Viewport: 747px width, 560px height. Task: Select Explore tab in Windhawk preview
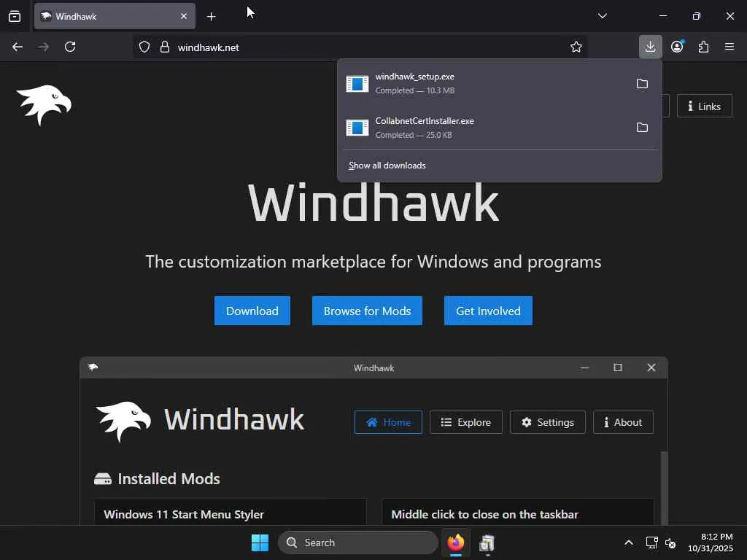[466, 422]
